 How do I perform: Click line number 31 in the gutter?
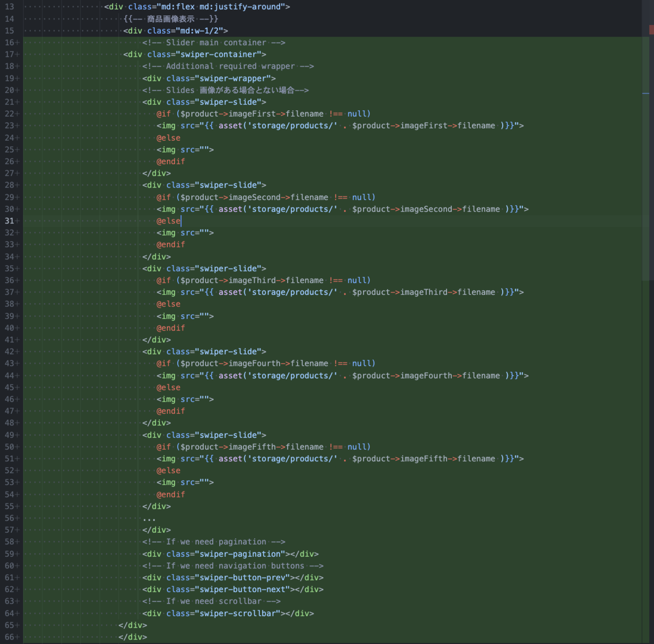click(x=10, y=221)
